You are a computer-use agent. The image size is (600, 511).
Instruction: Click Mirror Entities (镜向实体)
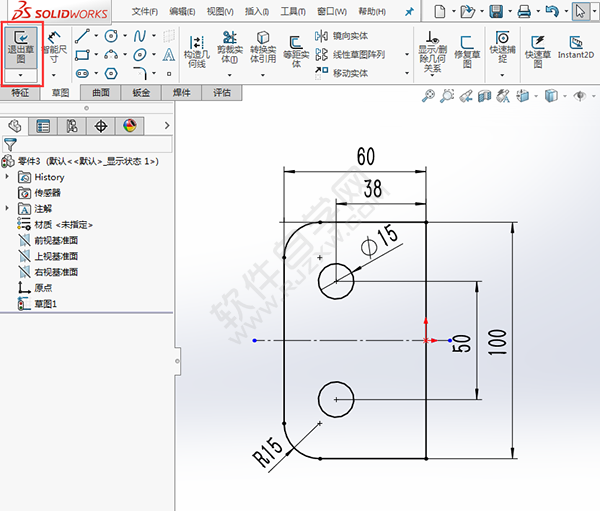pyautogui.click(x=341, y=36)
